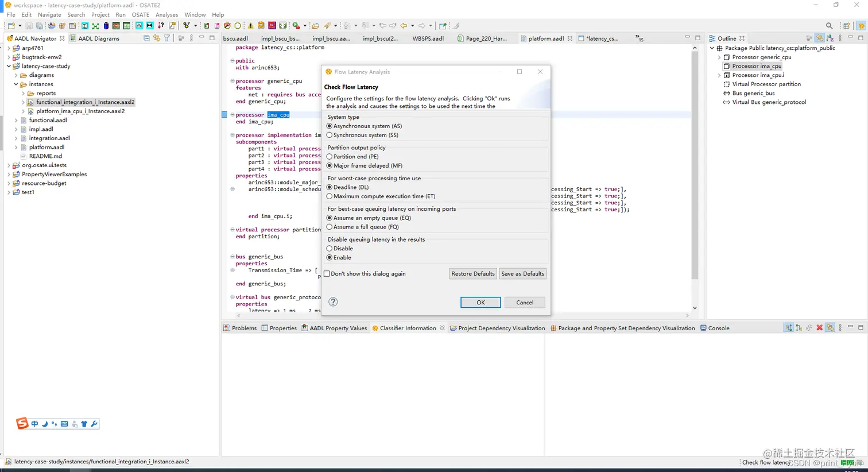Click the red X remove icon in bottom panel
Viewport: 868px width, 472px height.
(820, 328)
